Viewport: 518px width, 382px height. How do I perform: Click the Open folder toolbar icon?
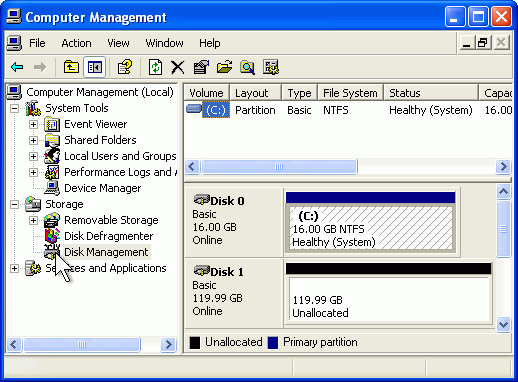point(224,67)
